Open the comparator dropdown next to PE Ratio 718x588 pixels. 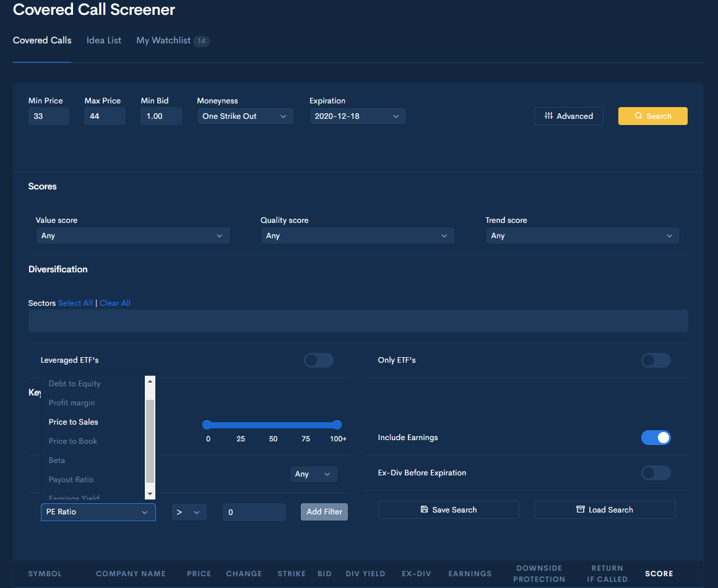click(189, 512)
